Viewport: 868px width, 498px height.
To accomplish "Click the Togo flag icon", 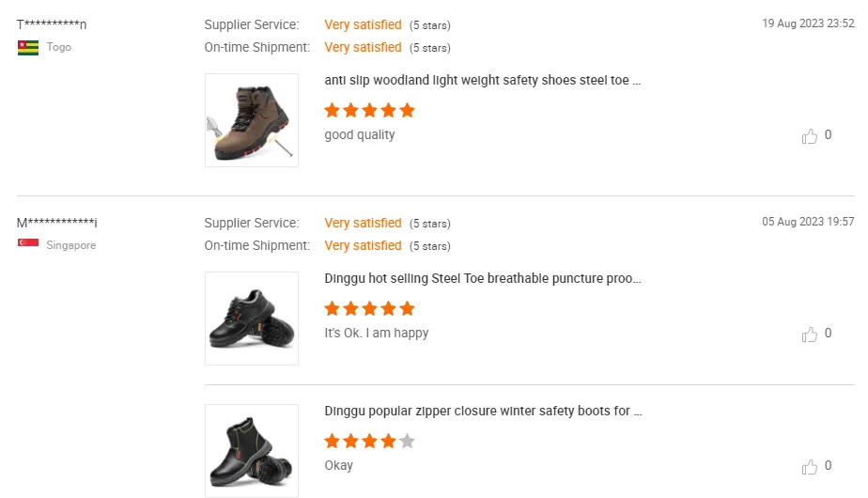I will click(28, 47).
